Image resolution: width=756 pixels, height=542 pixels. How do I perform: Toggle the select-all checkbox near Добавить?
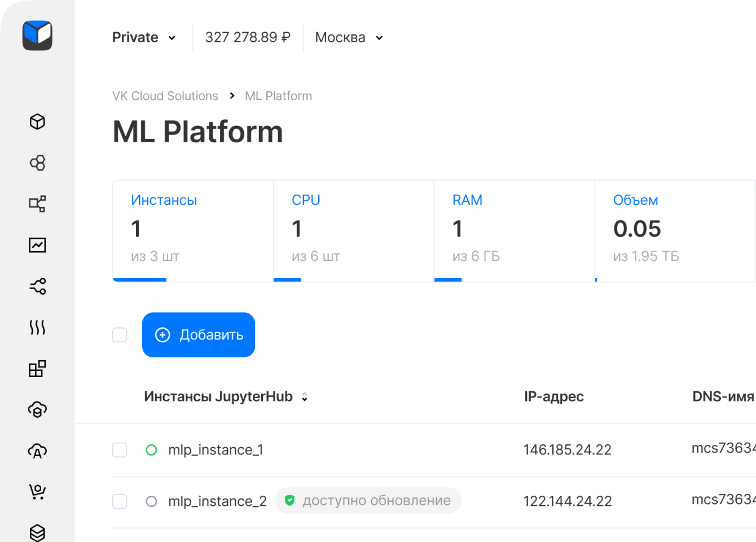tap(120, 335)
